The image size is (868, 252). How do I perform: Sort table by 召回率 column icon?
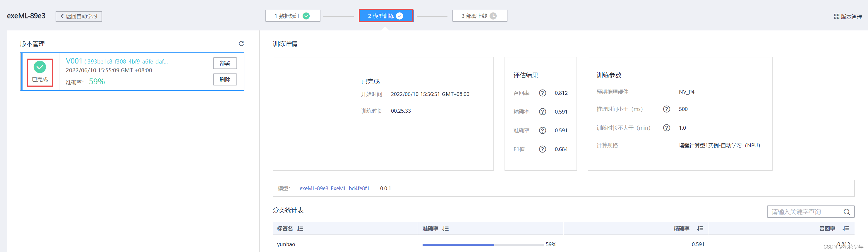coord(846,228)
